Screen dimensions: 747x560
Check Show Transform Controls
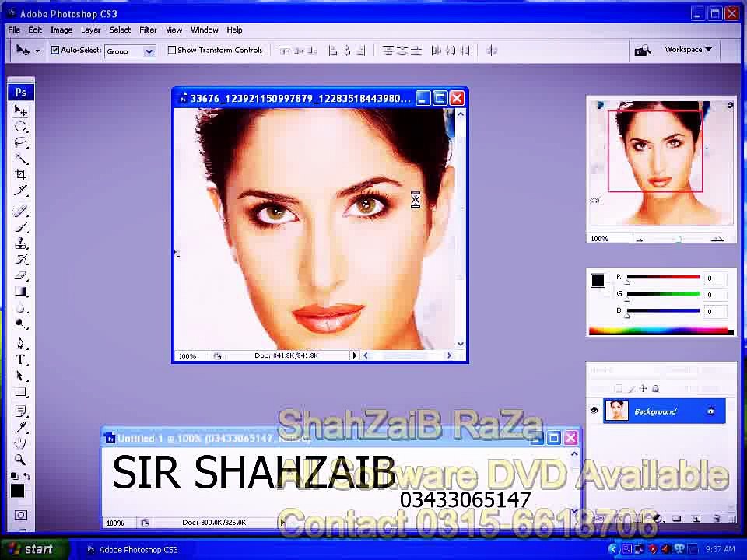172,50
